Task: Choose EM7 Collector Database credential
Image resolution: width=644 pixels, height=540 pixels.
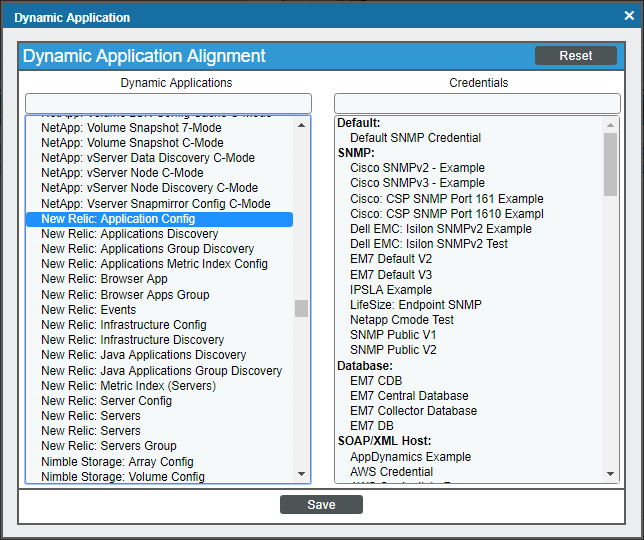Action: pyautogui.click(x=414, y=411)
